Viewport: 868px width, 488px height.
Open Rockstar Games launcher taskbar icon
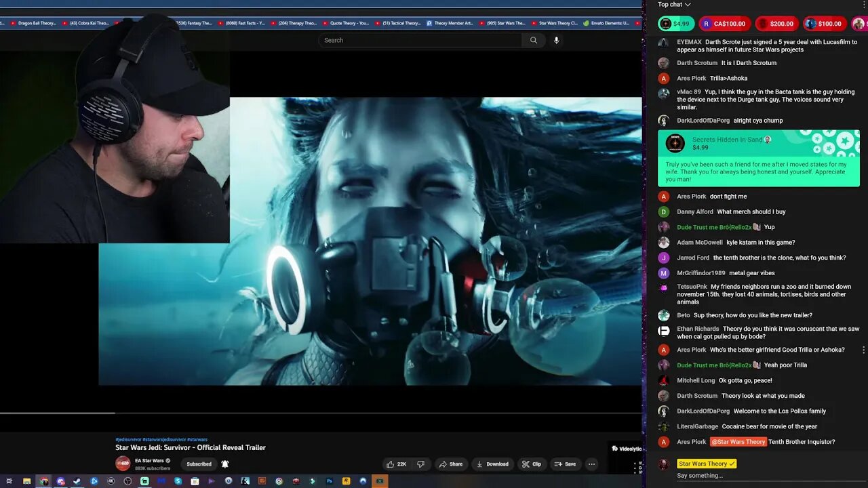point(346,481)
